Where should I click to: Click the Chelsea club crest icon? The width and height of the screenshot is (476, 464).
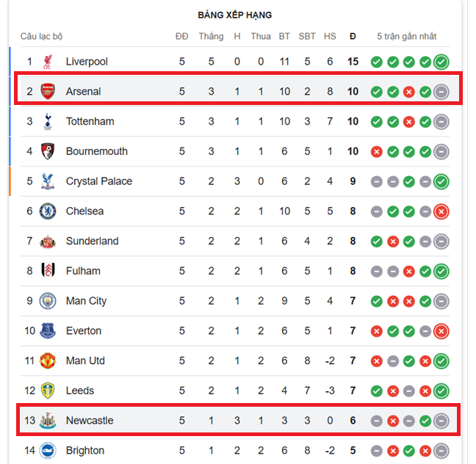tap(48, 211)
